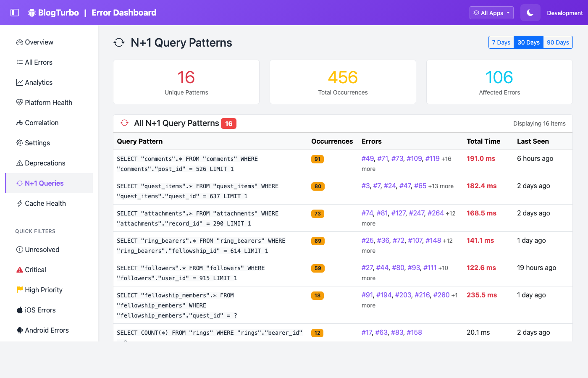The image size is (588, 378).
Task: Refresh the N+1 Query Patterns view
Action: 119,42
